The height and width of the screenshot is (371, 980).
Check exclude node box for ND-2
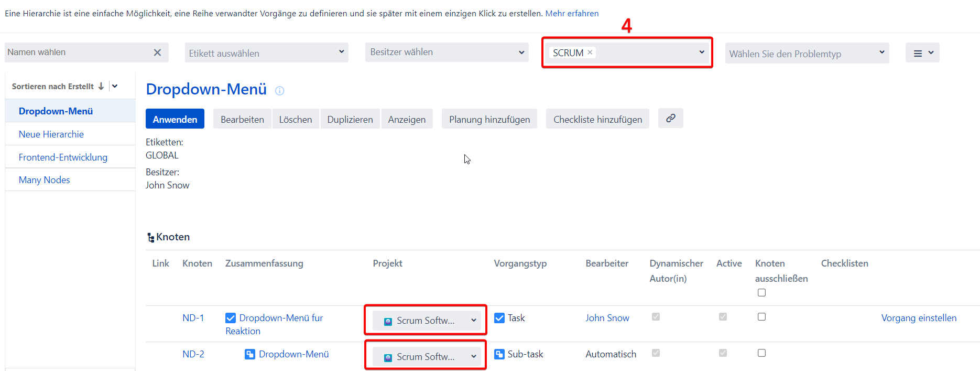761,353
